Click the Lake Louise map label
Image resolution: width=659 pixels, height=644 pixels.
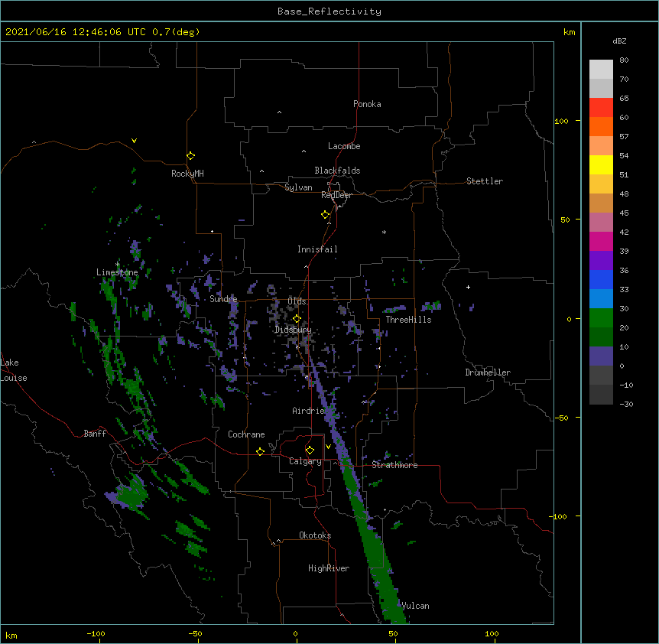(x=14, y=370)
